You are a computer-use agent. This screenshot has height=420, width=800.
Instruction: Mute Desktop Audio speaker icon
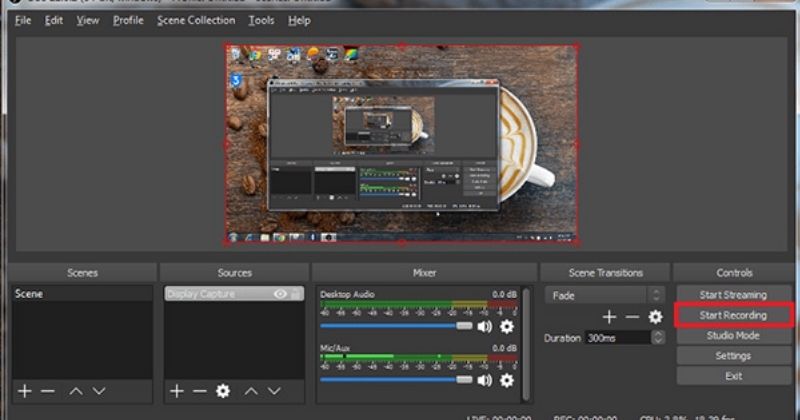[484, 327]
